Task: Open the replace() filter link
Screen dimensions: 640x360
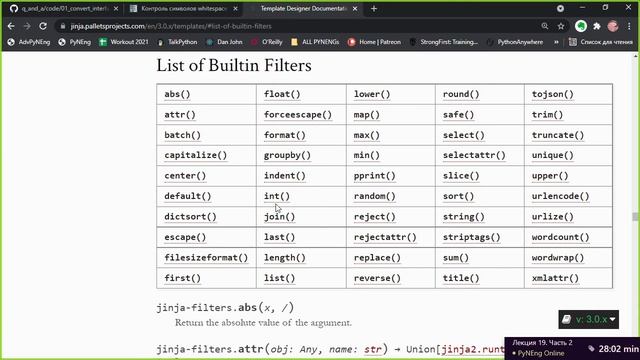Action: tap(377, 258)
